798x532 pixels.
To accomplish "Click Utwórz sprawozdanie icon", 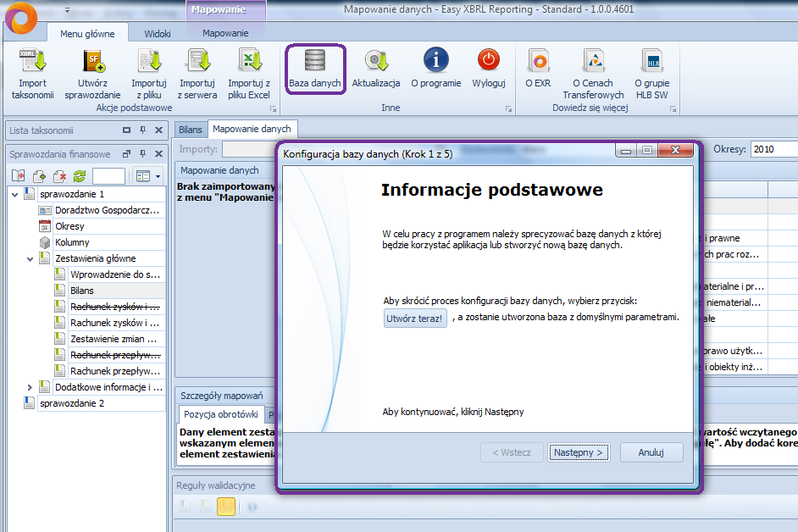I will 93,61.
